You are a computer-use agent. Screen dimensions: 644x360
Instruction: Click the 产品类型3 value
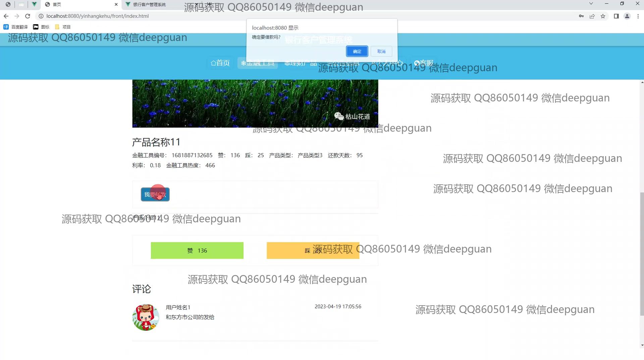310,155
